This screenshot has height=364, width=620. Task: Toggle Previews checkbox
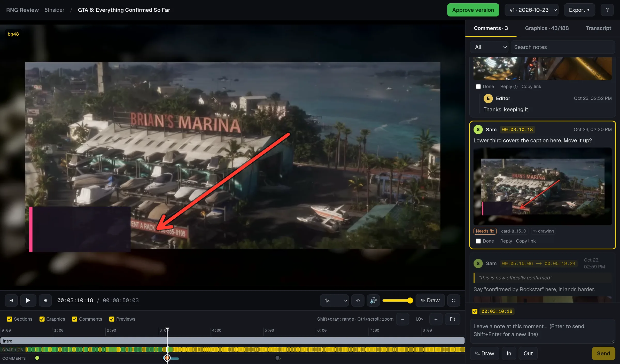point(112,319)
